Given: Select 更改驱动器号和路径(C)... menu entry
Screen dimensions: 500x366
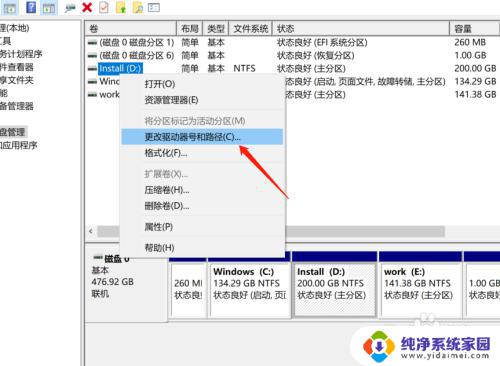Looking at the screenshot, I should point(202,137).
